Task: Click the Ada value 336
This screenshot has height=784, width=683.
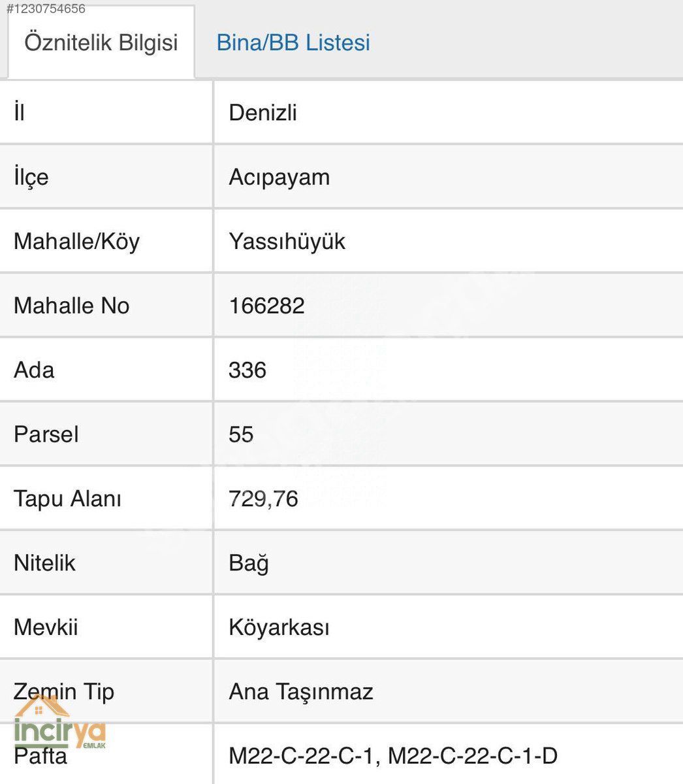Action: click(x=247, y=370)
